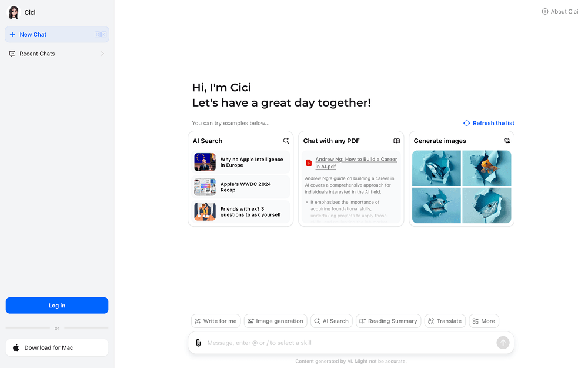Click the Refresh the list link
The width and height of the screenshot is (588, 368).
(x=489, y=122)
